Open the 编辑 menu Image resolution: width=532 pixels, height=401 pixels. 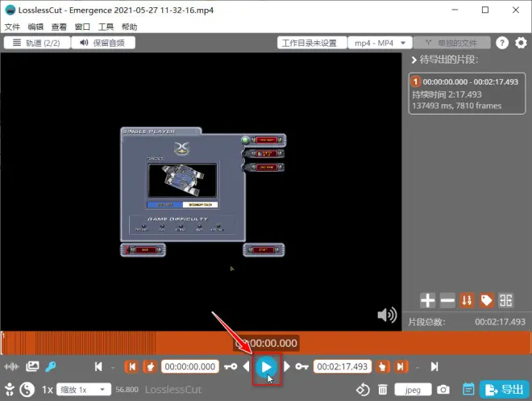point(35,27)
